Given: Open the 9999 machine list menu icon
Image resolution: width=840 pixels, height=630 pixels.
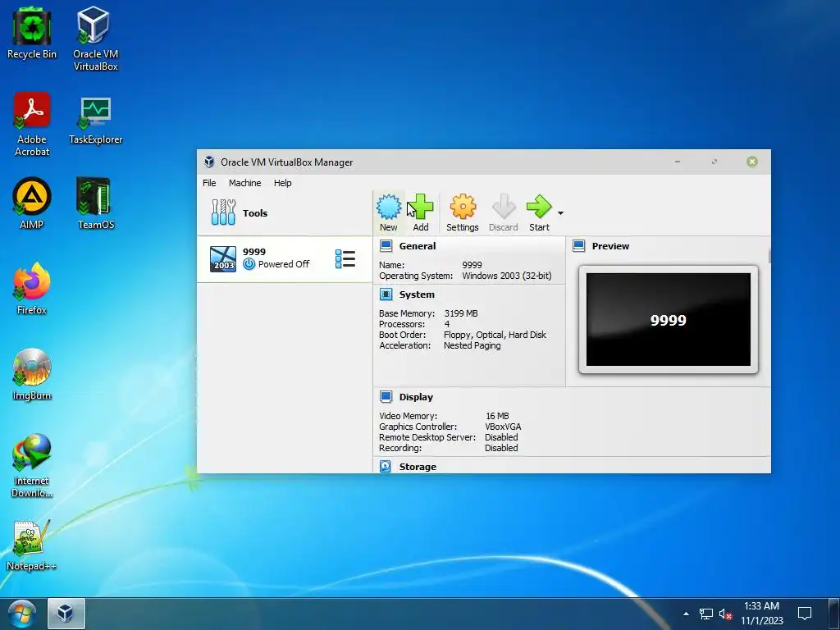Looking at the screenshot, I should tap(345, 258).
